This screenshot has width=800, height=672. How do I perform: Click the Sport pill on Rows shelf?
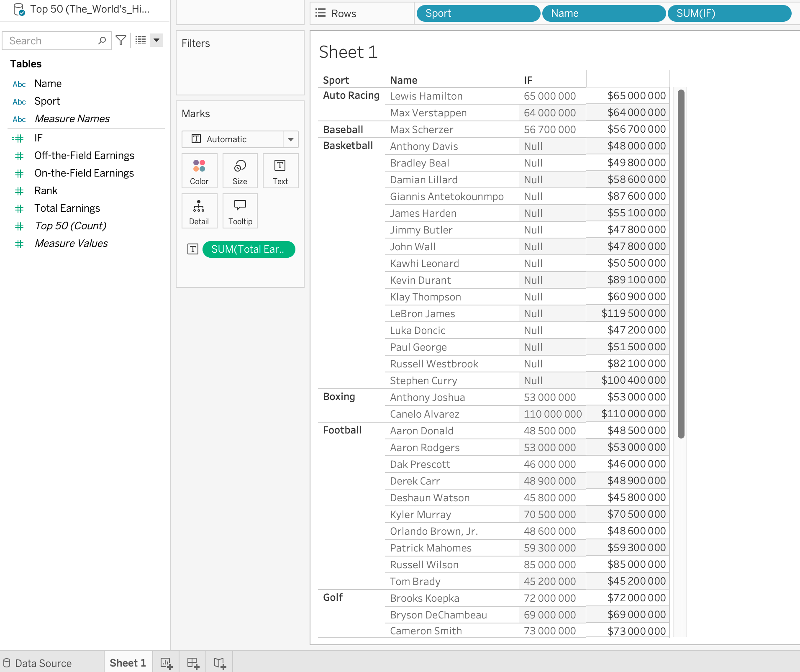[x=478, y=13]
